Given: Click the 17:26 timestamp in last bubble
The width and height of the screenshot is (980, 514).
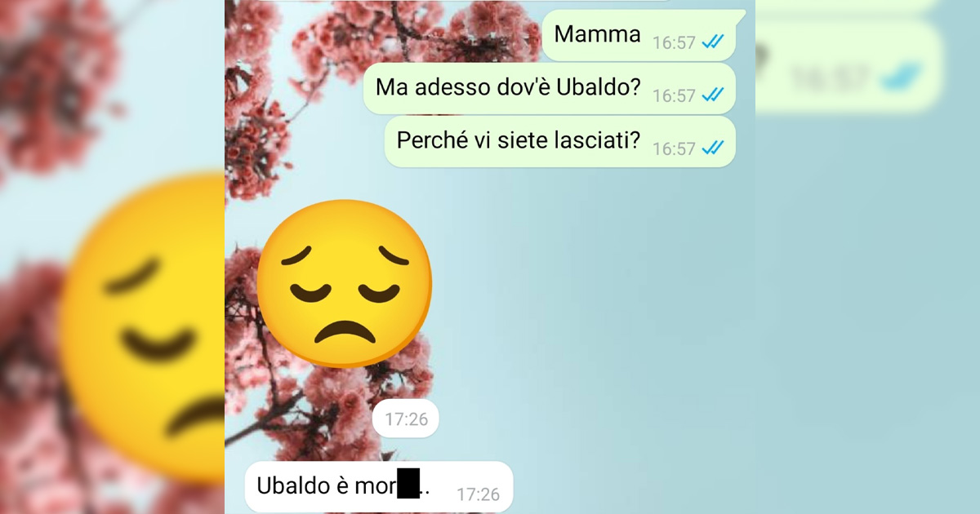Looking at the screenshot, I should point(478,494).
